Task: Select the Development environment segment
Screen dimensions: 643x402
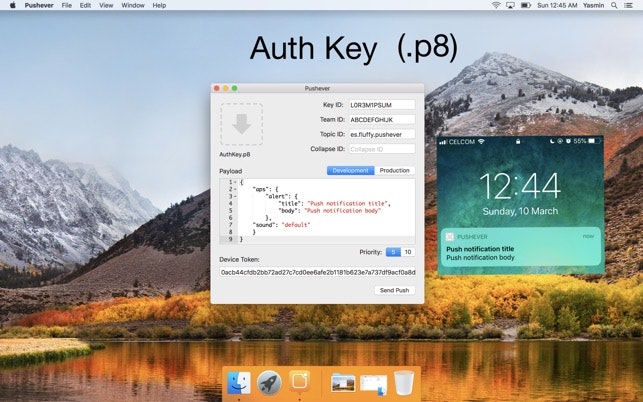Action: pyautogui.click(x=351, y=170)
